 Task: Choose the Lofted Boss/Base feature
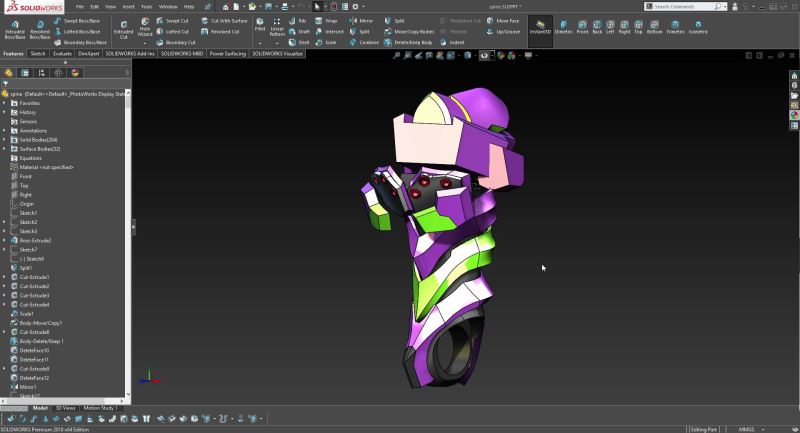point(77,32)
